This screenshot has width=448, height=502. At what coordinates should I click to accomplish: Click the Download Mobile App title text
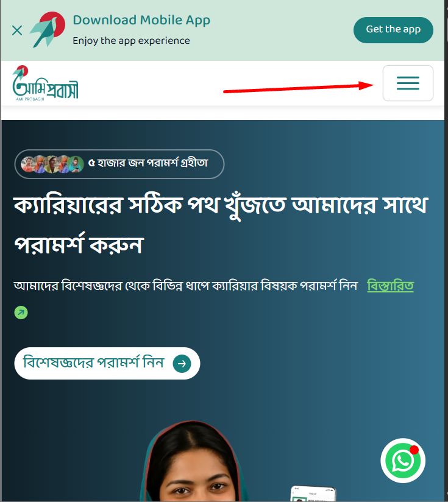pos(141,21)
